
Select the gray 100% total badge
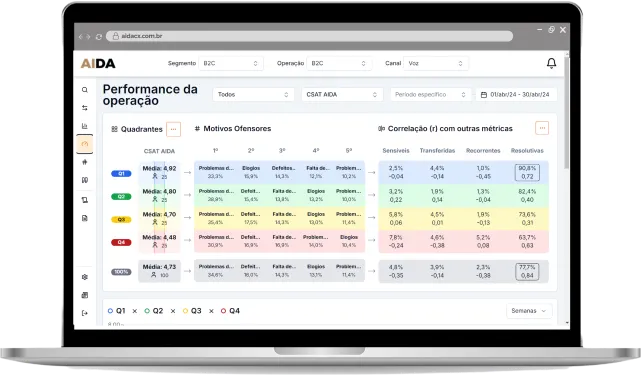coord(121,272)
